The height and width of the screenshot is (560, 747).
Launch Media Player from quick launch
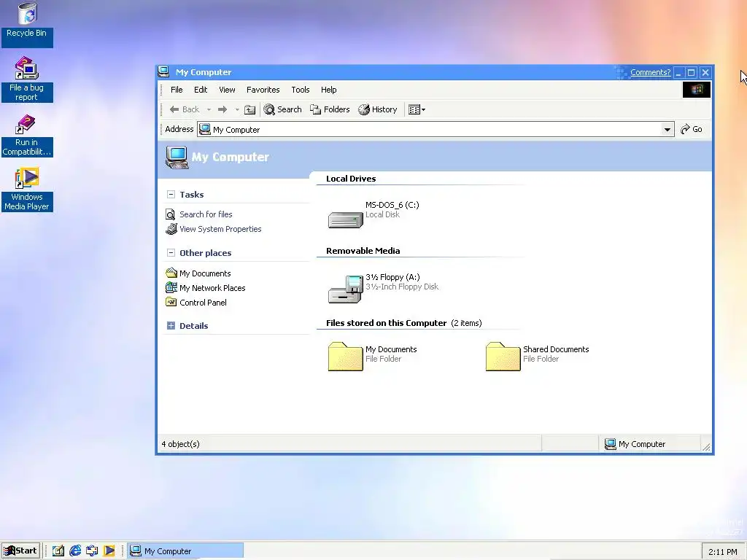point(109,551)
